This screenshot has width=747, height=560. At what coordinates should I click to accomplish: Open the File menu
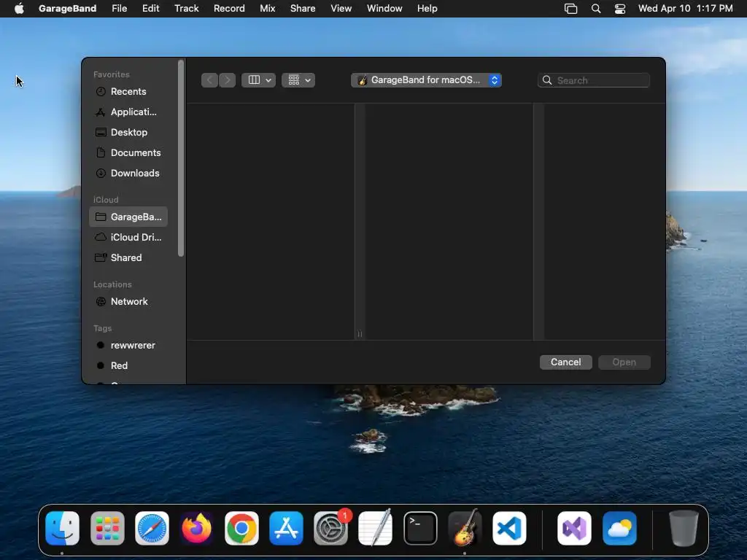(x=119, y=9)
